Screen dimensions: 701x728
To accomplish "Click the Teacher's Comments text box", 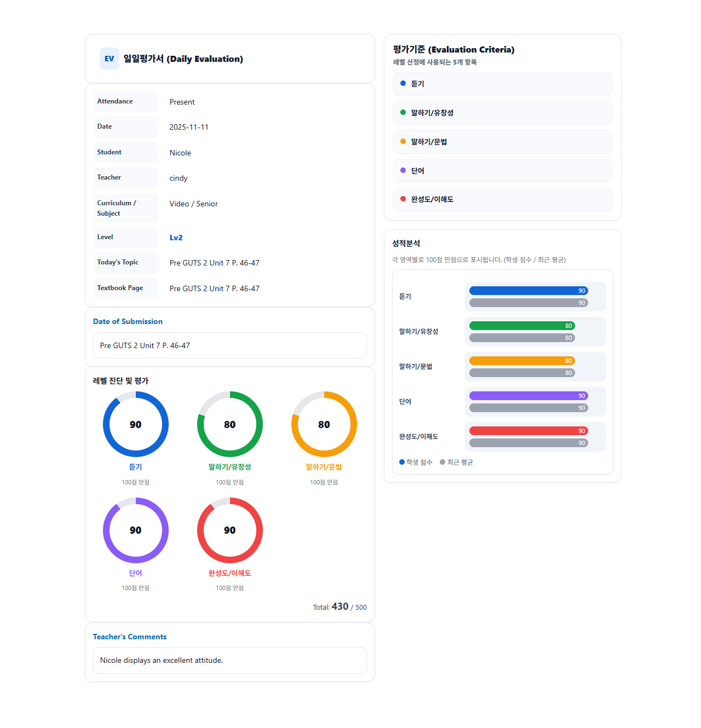I will click(x=230, y=661).
